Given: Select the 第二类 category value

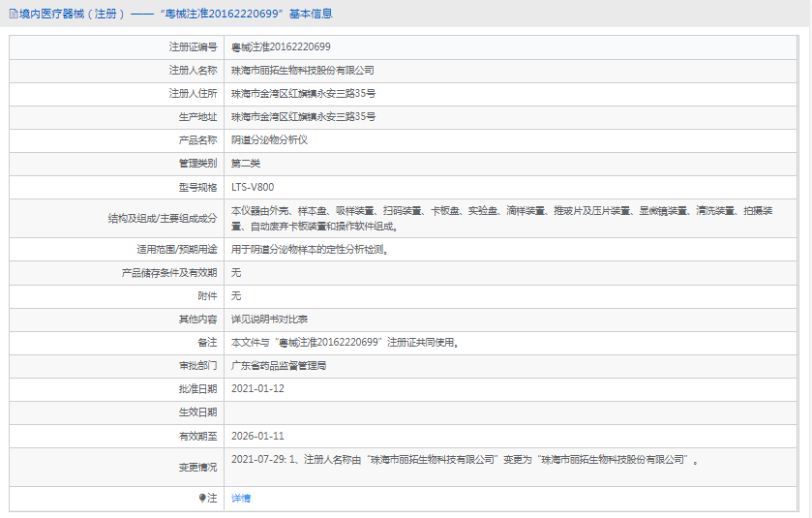Looking at the screenshot, I should [x=246, y=164].
